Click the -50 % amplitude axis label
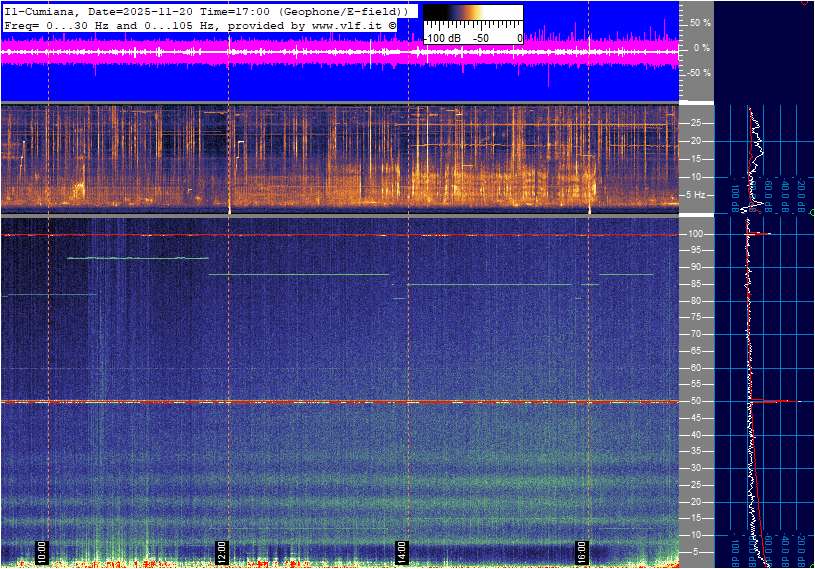This screenshot has height=569, width=815. tap(698, 73)
